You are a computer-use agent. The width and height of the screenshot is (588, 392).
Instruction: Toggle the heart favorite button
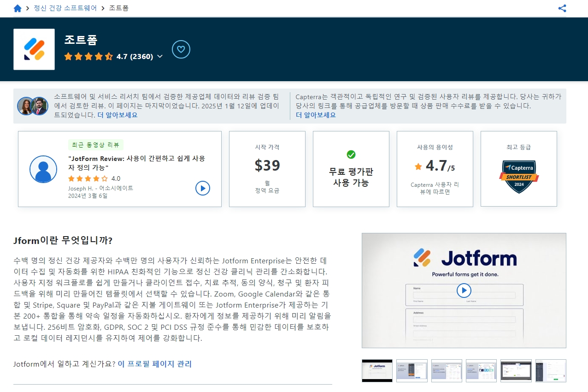pos(181,49)
